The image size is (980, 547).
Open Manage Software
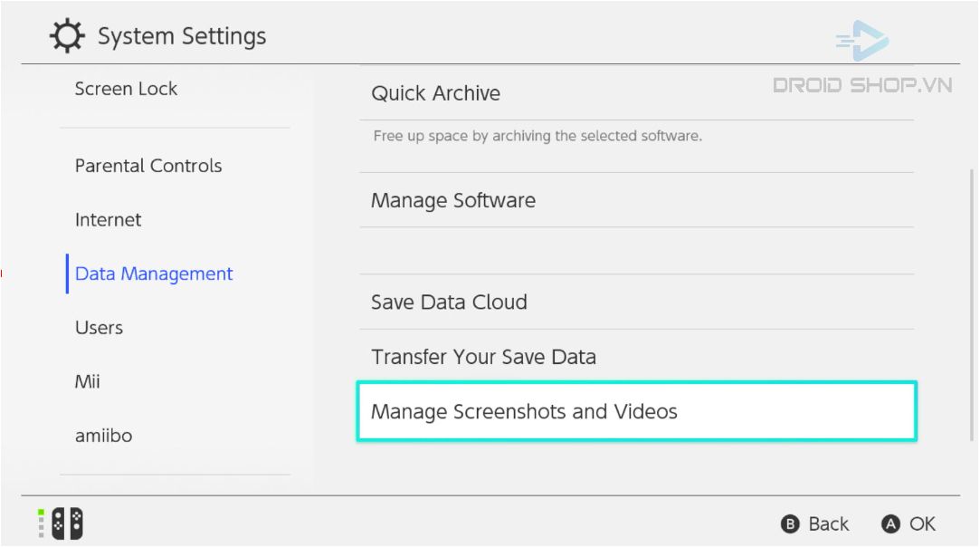point(636,200)
